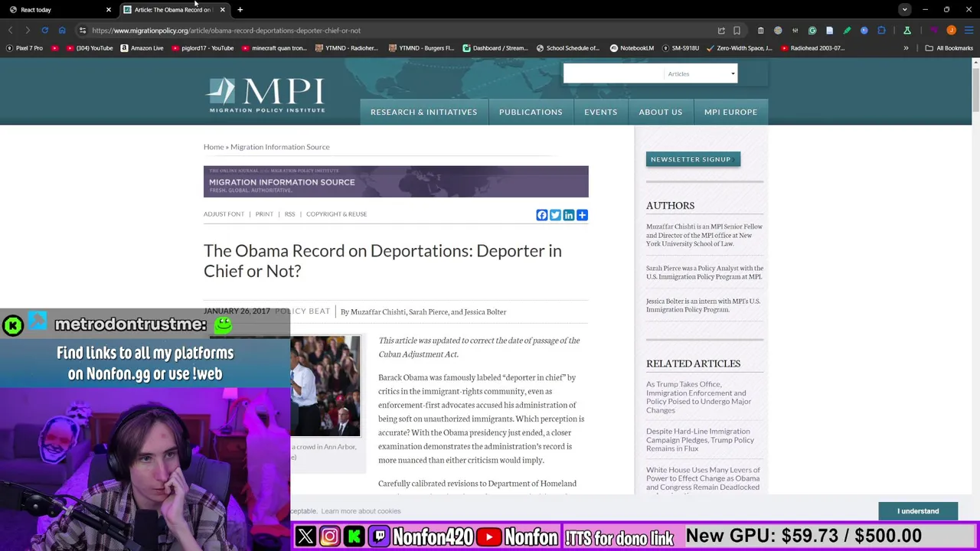Click the Print link
This screenshot has width=980, height=551.
[x=264, y=214]
